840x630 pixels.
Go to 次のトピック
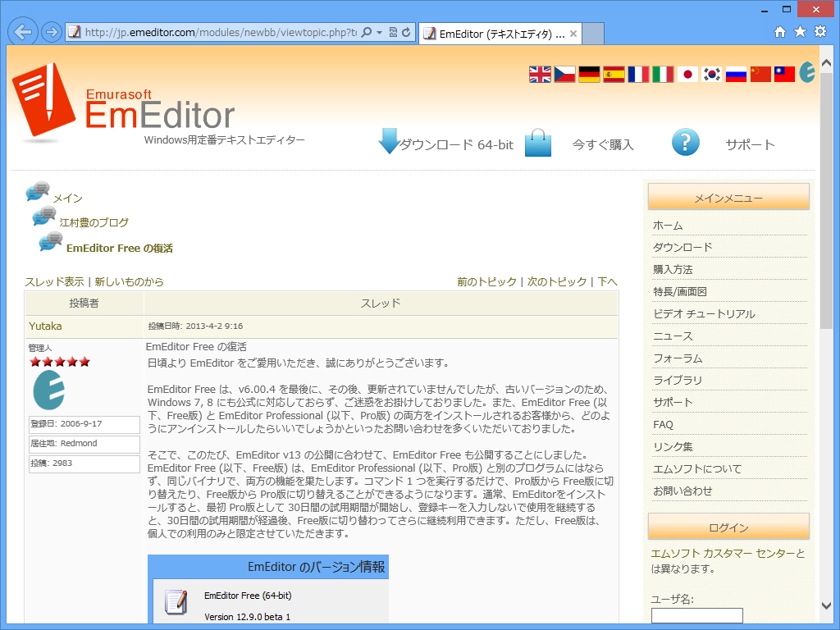click(x=557, y=282)
